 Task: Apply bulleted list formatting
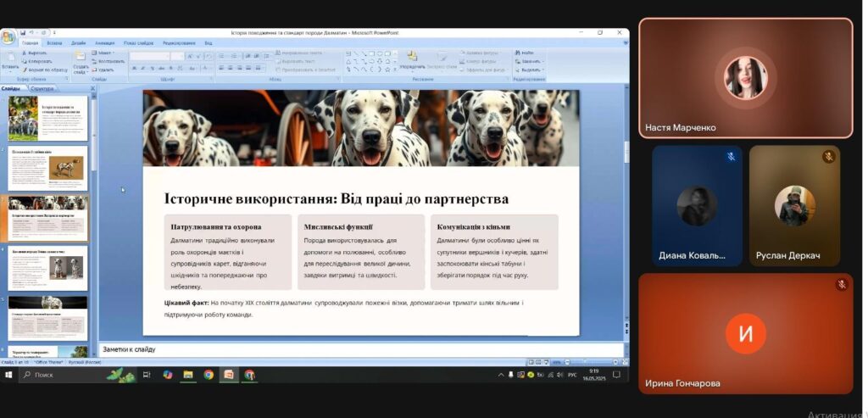[x=223, y=56]
